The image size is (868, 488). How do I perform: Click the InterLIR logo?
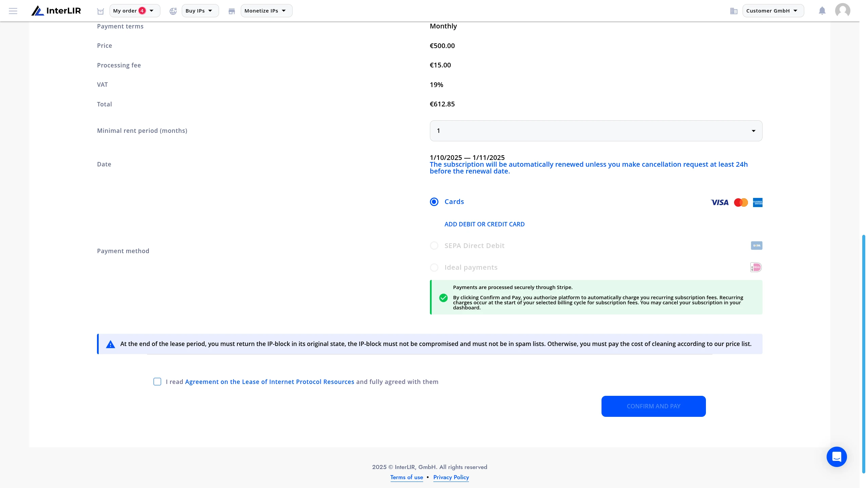56,11
